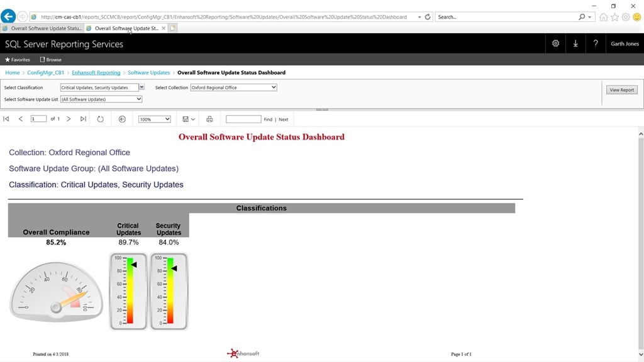Image resolution: width=644 pixels, height=362 pixels.
Task: Go back with browser back arrow
Action: pos(8,16)
